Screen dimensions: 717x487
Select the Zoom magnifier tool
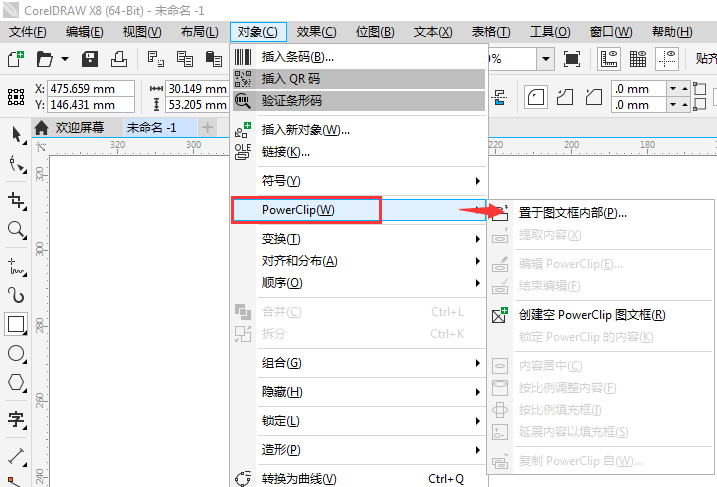(x=16, y=230)
